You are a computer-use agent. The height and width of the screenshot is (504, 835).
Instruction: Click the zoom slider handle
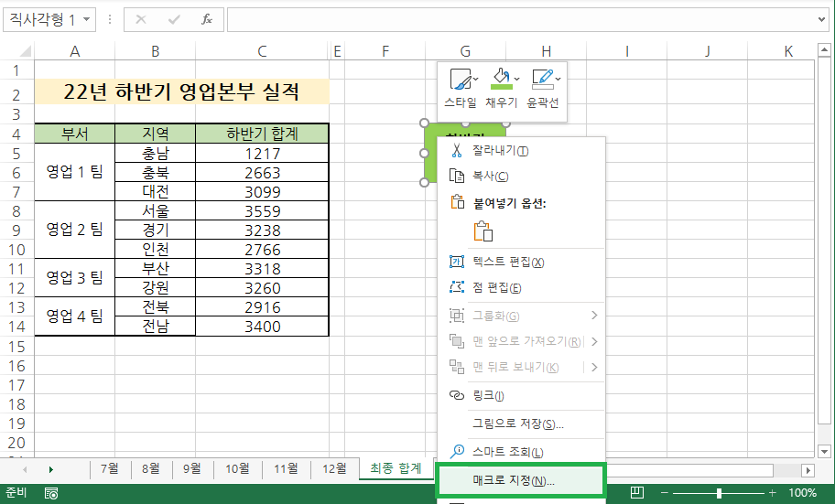point(719,493)
